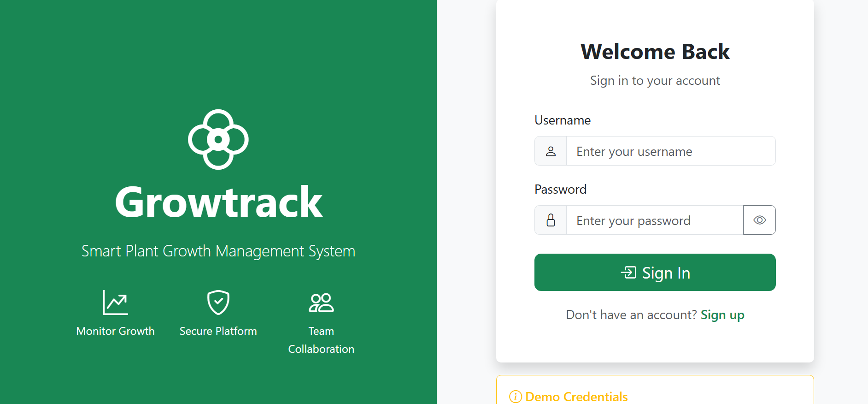Click the padlock icon beside the password field

tap(550, 220)
